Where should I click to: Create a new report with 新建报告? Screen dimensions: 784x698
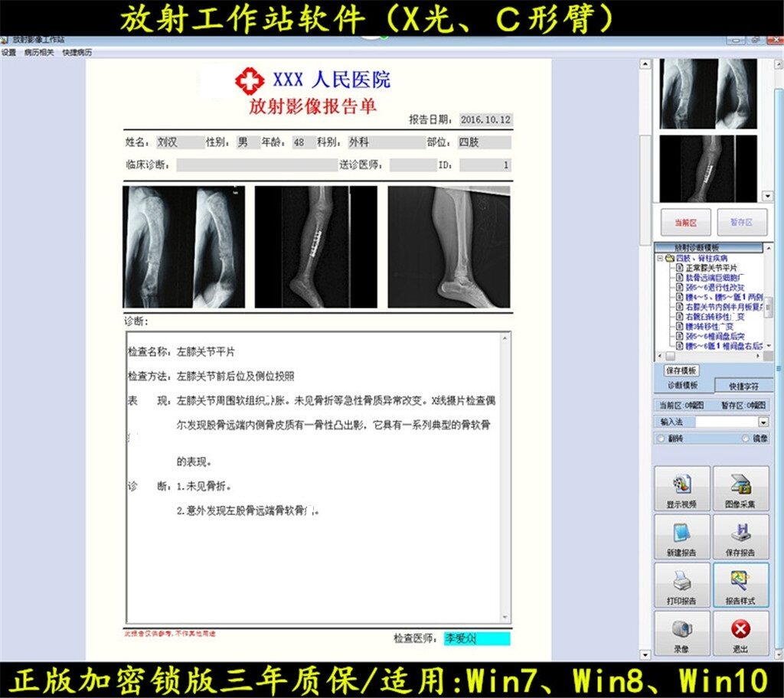coord(681,537)
